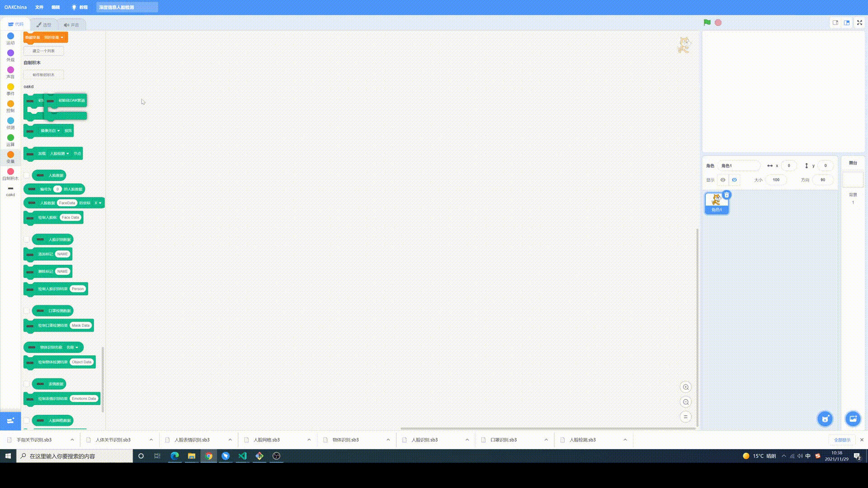
Task: Open the add extension button
Action: (10, 421)
